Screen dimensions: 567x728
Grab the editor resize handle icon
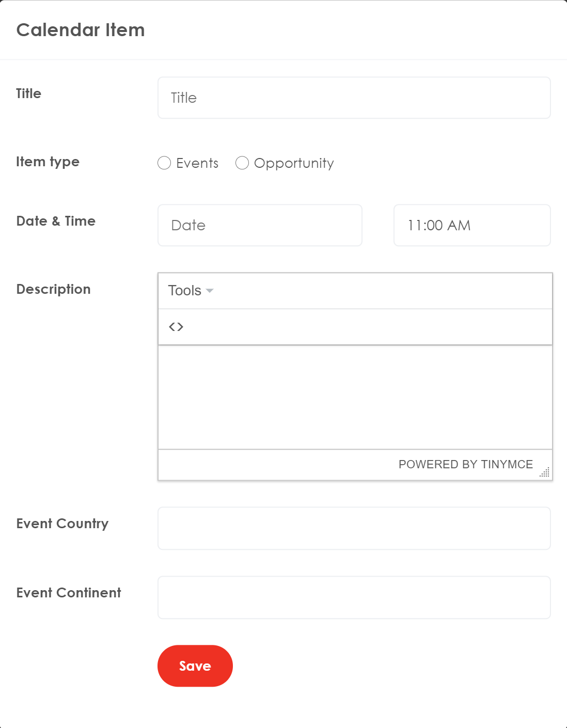[545, 472]
